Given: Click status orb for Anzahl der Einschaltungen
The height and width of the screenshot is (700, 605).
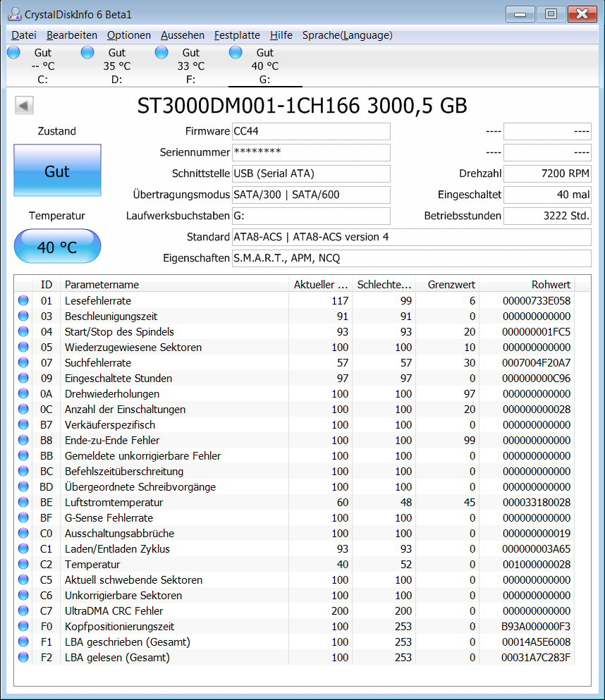Looking at the screenshot, I should pos(23,409).
